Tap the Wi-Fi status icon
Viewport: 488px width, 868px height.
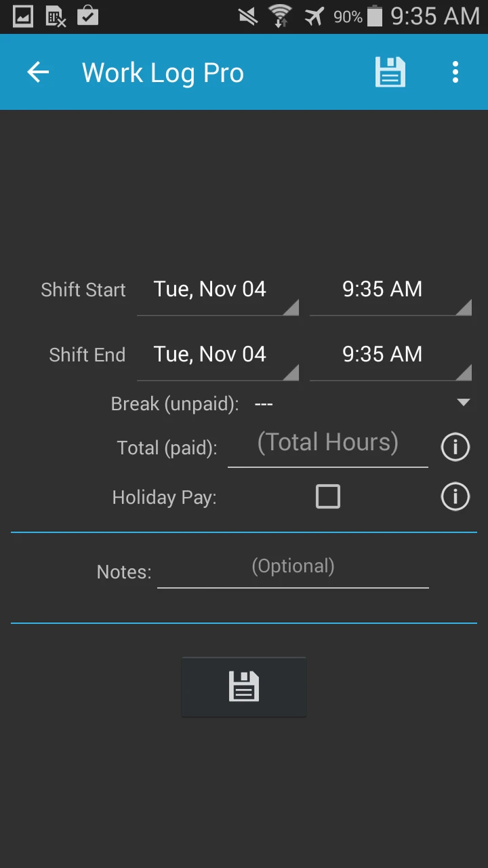pos(280,16)
